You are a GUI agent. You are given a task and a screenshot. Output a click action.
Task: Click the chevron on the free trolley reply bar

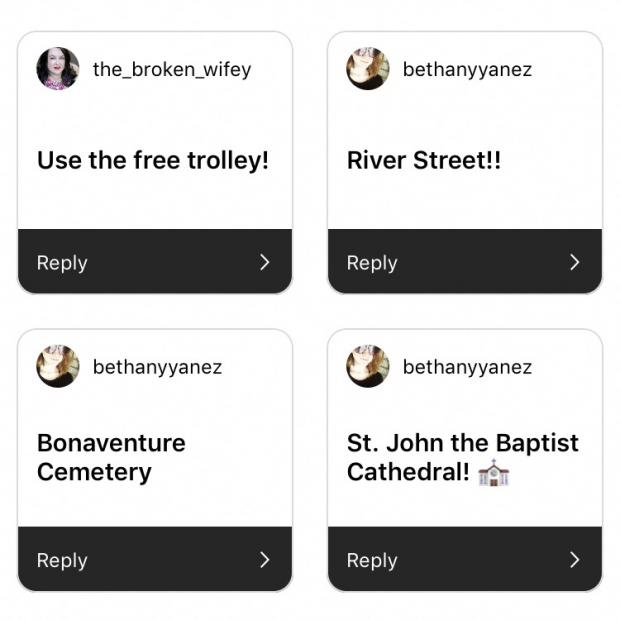point(265,262)
